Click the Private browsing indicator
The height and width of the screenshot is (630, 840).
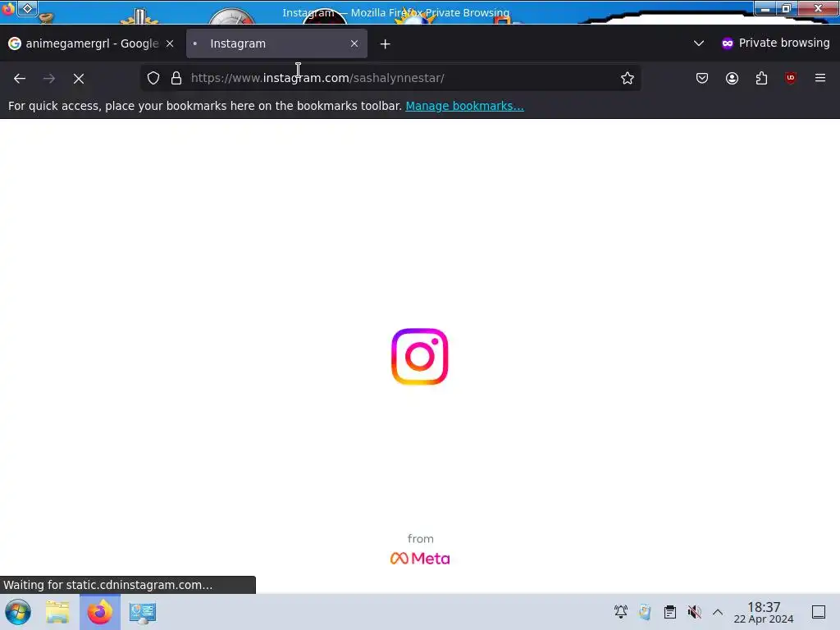click(x=775, y=43)
